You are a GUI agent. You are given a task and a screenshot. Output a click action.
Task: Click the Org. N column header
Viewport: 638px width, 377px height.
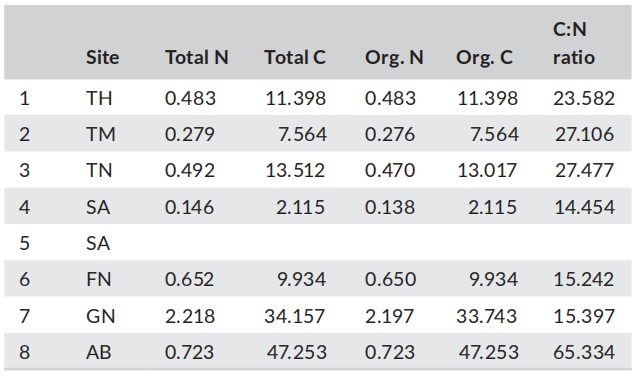click(394, 57)
